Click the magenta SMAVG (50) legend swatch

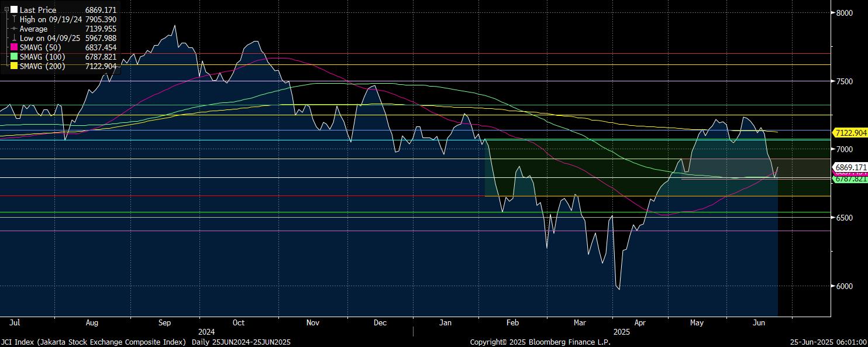pos(14,47)
